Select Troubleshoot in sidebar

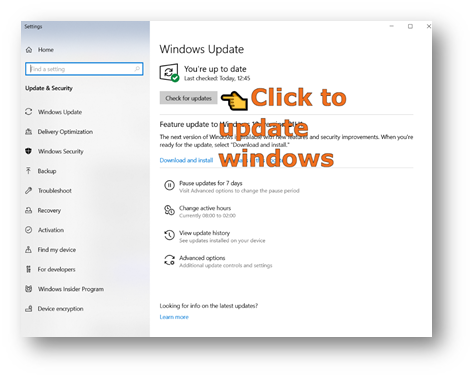click(x=55, y=190)
